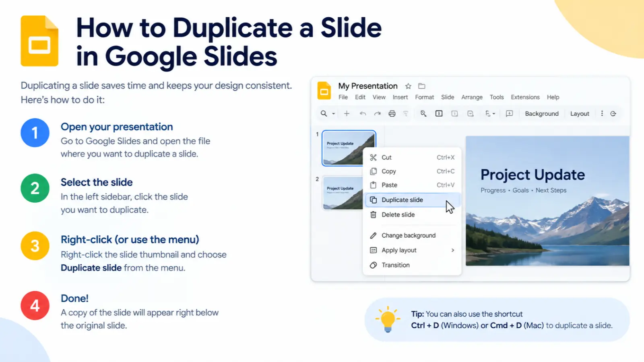Open the Format menu

click(x=425, y=97)
